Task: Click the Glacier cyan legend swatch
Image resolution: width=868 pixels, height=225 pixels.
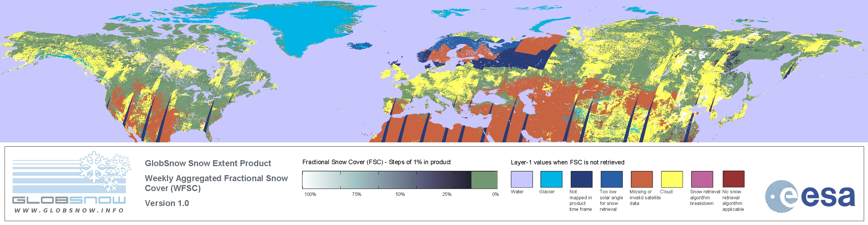Action: (x=551, y=179)
